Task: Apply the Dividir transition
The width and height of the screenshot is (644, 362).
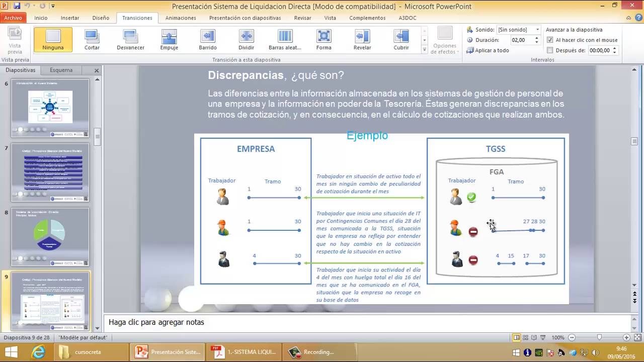Action: click(247, 40)
